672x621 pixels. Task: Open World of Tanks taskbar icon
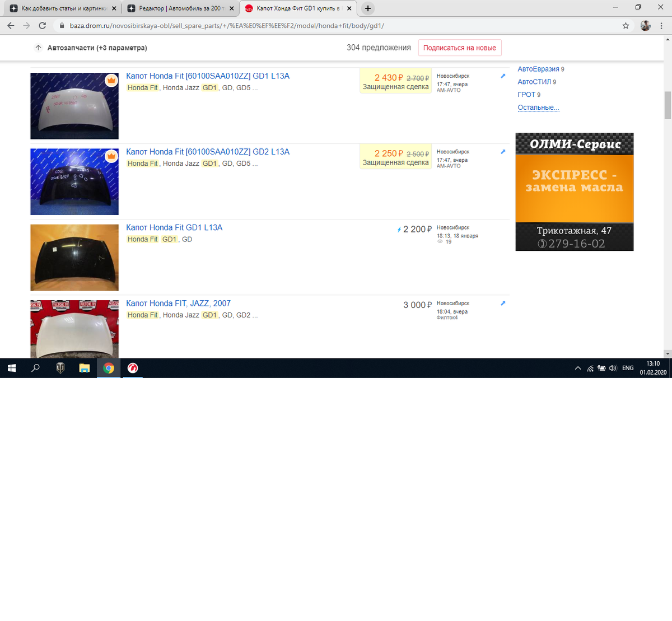60,368
